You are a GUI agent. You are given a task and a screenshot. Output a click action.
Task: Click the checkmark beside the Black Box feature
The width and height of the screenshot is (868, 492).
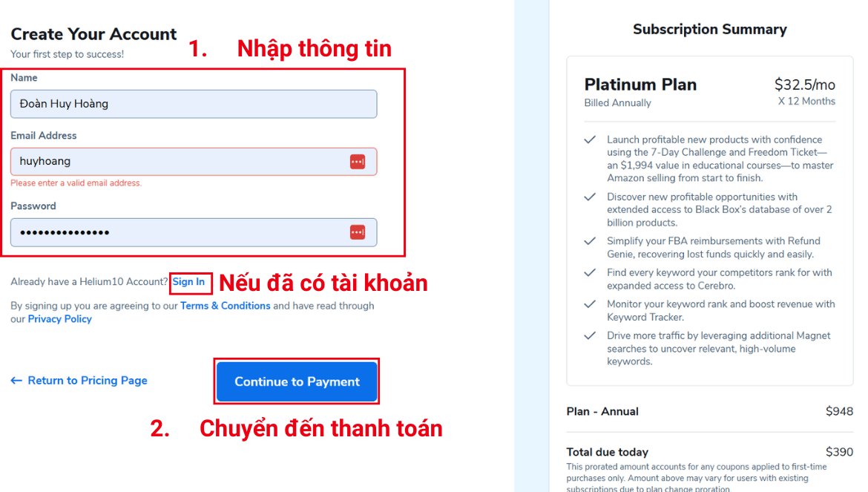[591, 197]
